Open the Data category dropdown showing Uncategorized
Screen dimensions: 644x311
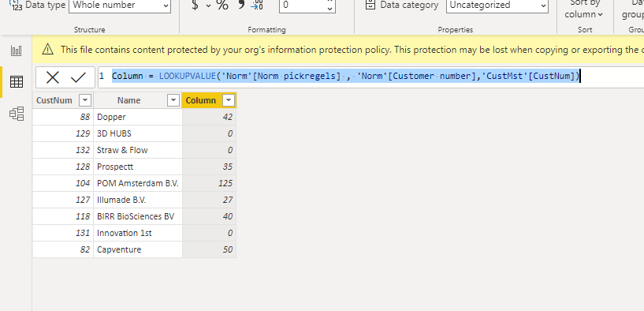point(497,6)
